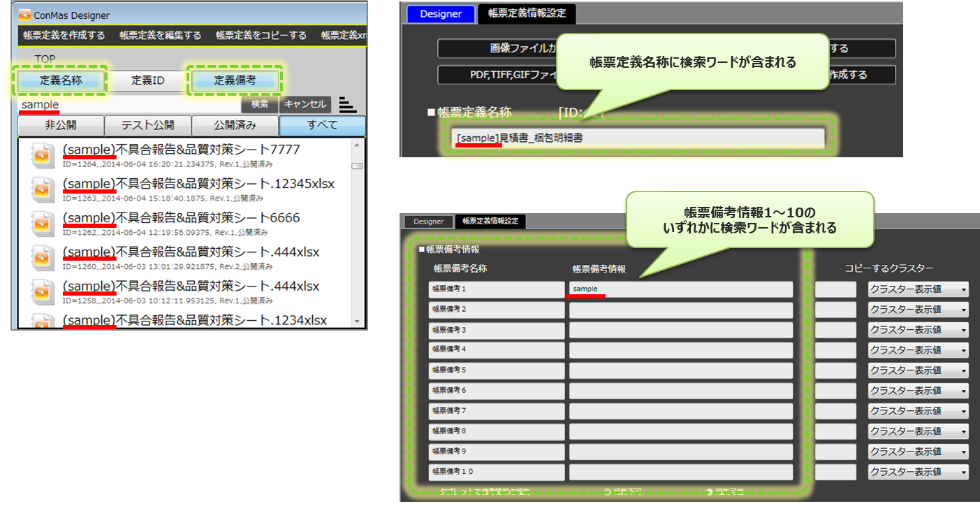
Task: Click the ConMas Designer title bar icon
Action: [24, 15]
